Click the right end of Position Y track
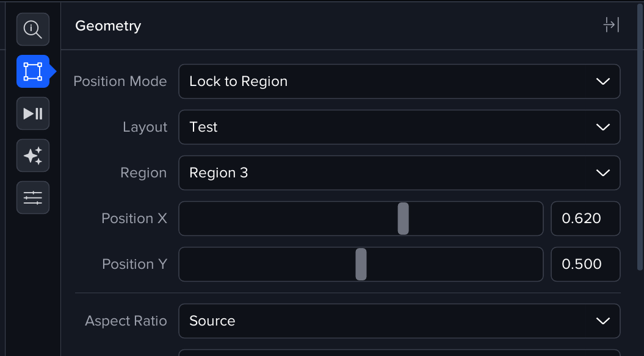 (x=535, y=264)
